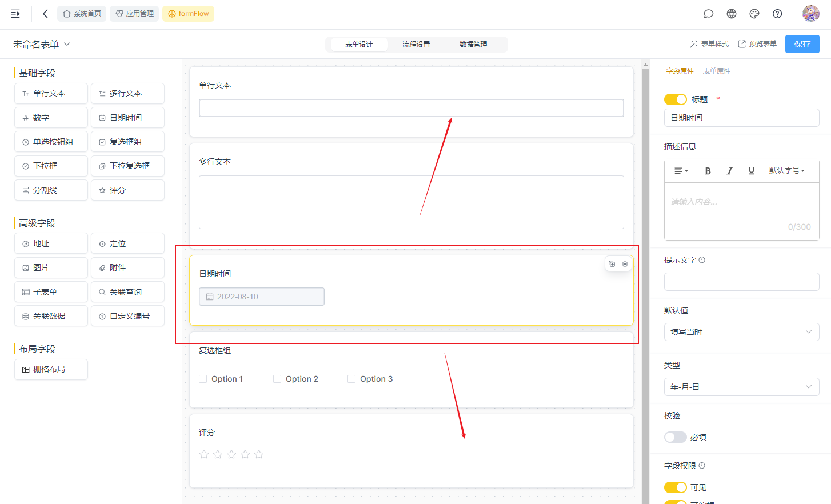Open the language globe icon
The height and width of the screenshot is (504, 831).
[x=732, y=14]
